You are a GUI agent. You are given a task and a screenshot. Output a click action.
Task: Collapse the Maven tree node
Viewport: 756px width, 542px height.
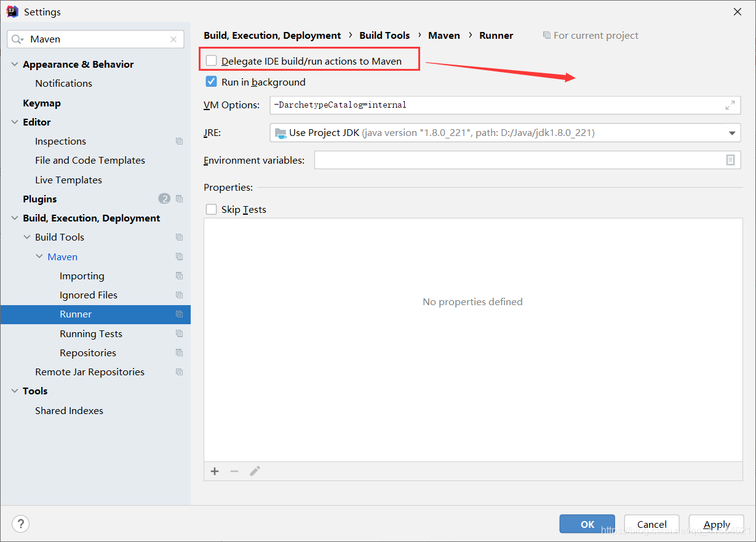(x=39, y=257)
